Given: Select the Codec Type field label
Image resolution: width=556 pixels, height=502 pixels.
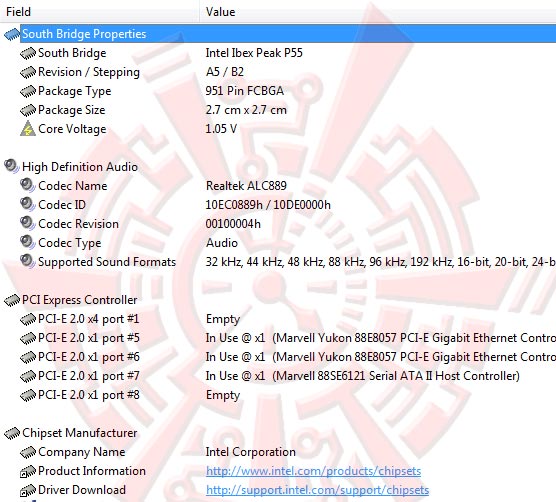Looking at the screenshot, I should pyautogui.click(x=70, y=243).
